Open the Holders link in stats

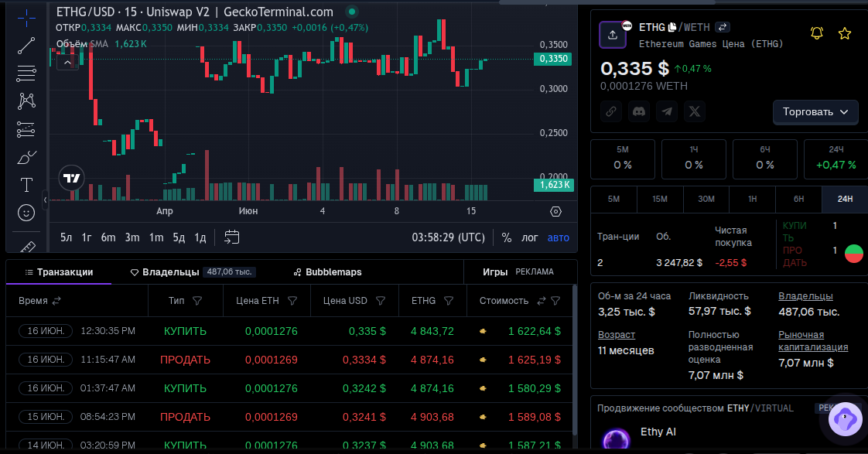coord(805,296)
